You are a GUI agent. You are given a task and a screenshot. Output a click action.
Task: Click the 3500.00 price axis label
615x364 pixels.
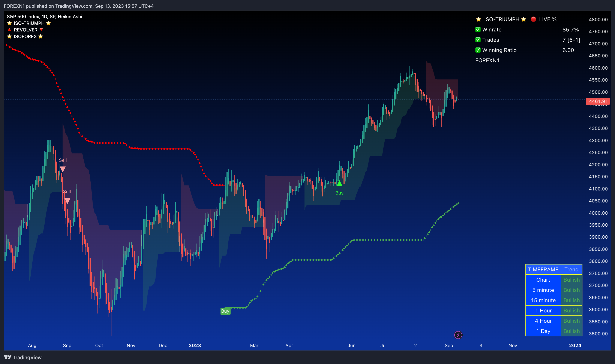(598, 334)
